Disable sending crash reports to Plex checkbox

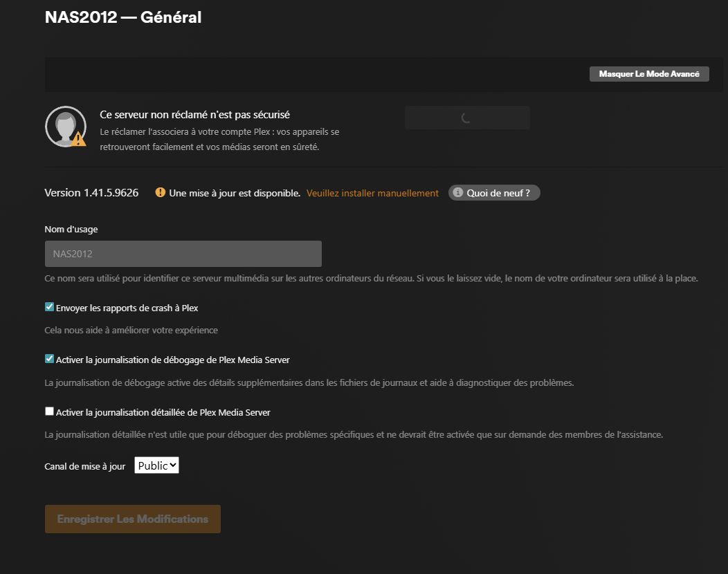[x=49, y=307]
